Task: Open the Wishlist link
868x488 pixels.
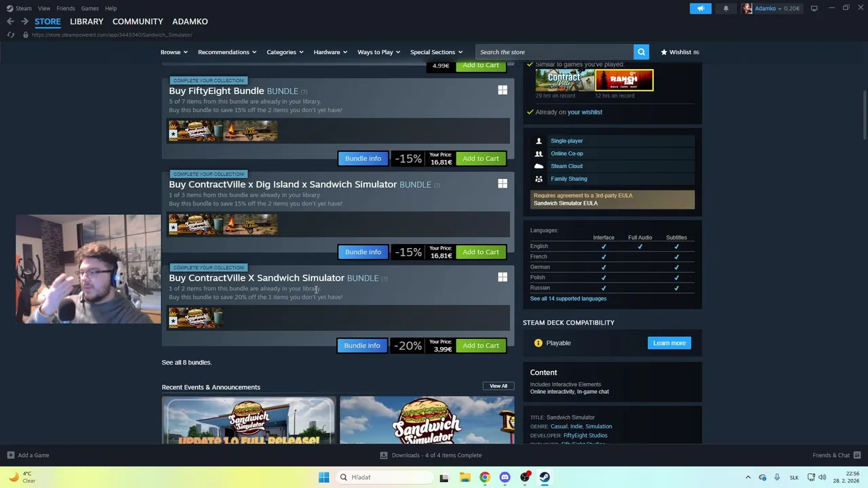Action: point(680,52)
